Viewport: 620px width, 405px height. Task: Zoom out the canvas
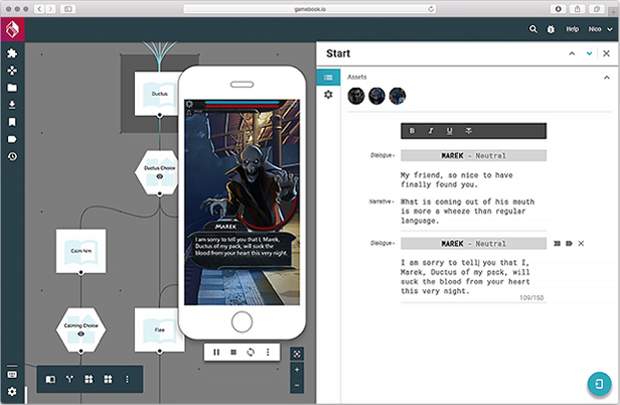[x=297, y=386]
